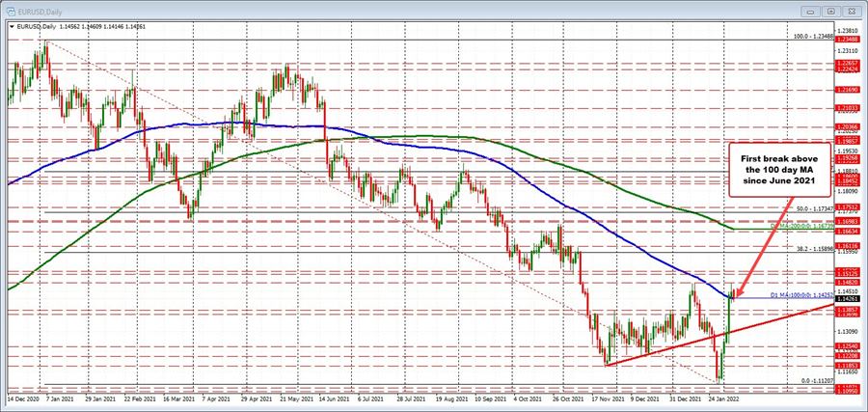Click the 100-day MA label 1.14252
This screenshot has height=412, width=868.
pyautogui.click(x=802, y=294)
